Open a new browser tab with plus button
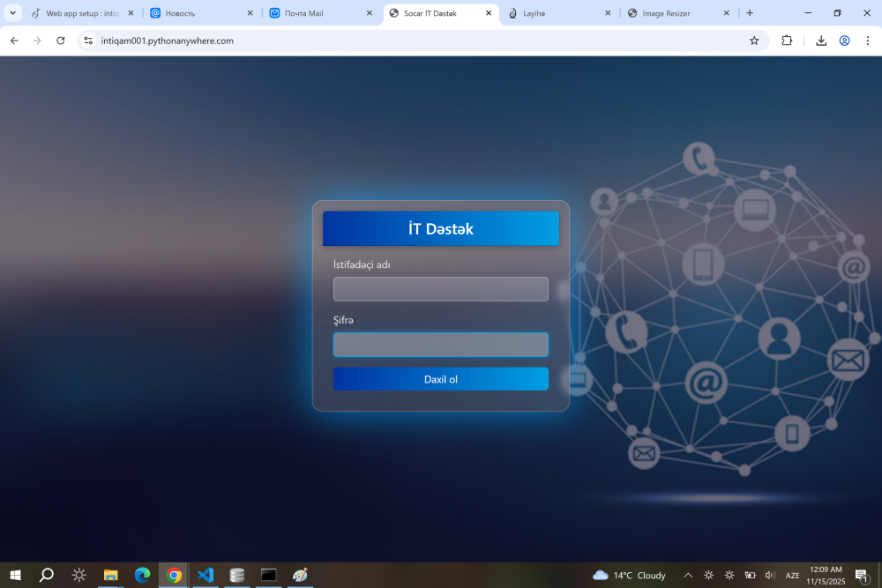Viewport: 882px width, 588px height. click(749, 13)
